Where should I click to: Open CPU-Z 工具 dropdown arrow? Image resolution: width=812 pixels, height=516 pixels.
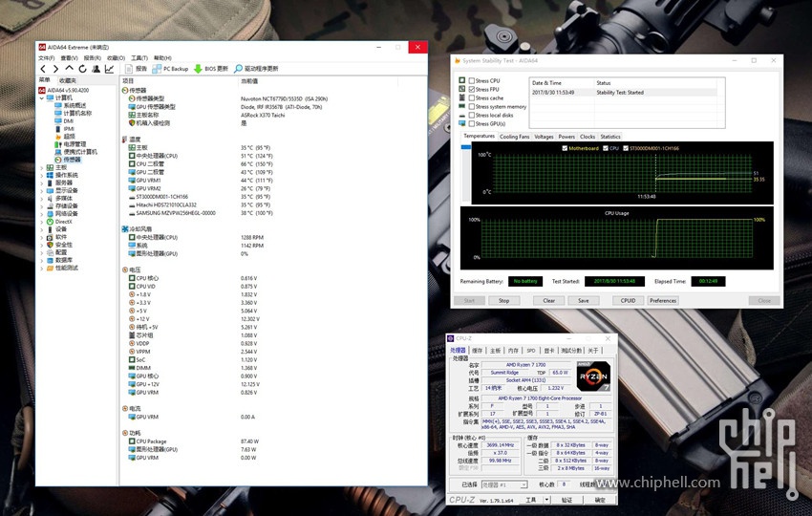click(546, 500)
